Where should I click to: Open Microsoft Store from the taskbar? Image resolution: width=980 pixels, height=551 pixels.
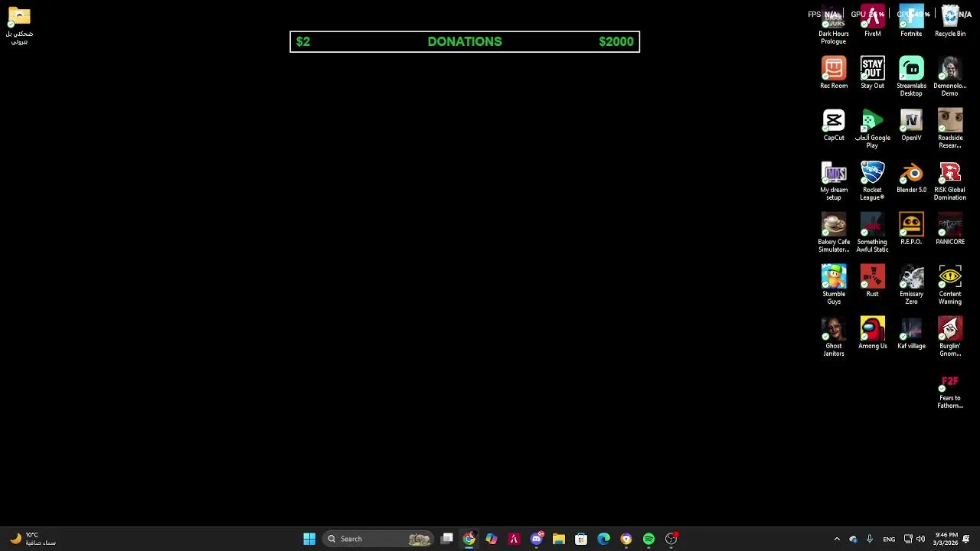click(x=581, y=539)
